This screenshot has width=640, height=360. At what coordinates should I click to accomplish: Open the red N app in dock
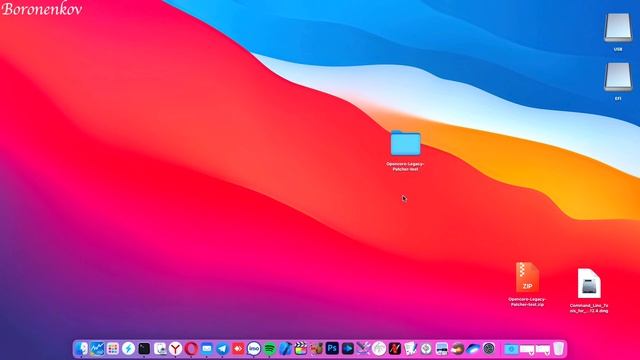click(395, 349)
